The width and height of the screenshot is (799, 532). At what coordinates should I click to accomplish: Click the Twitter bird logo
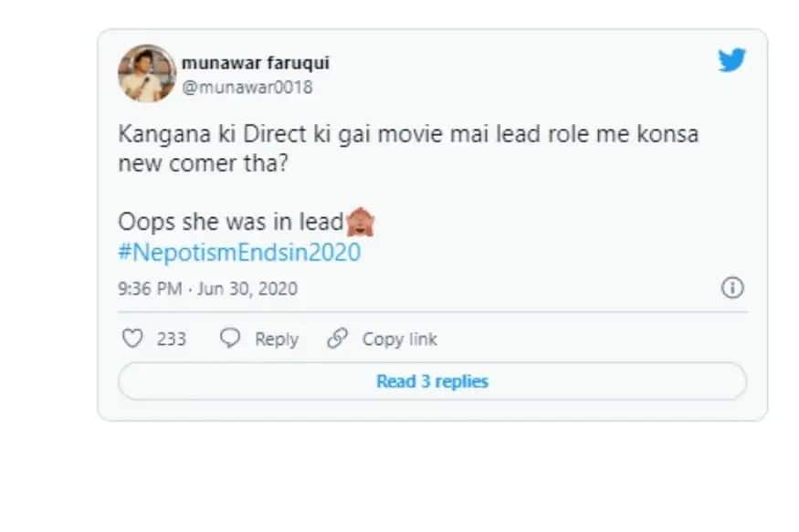tap(731, 61)
